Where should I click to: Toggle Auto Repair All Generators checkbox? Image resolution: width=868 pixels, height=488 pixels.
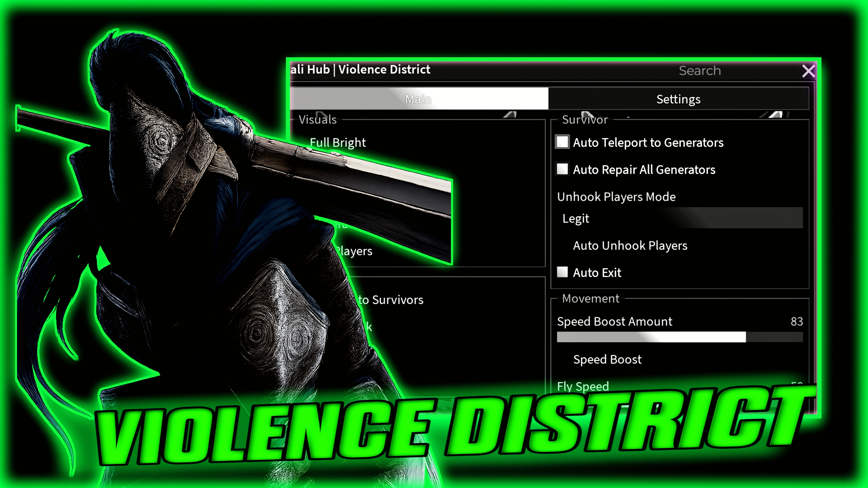(x=562, y=169)
